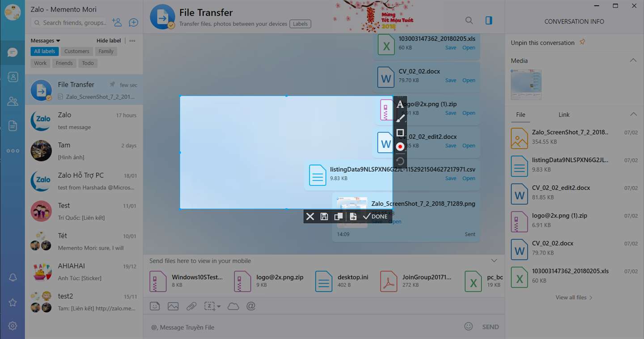Open starred items in the sidebar
This screenshot has height=339, width=644.
[13, 302]
